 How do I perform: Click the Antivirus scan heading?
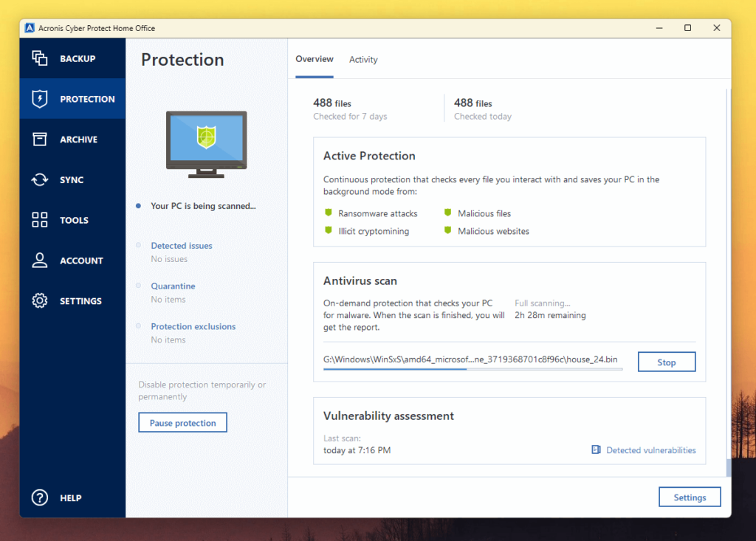point(360,281)
